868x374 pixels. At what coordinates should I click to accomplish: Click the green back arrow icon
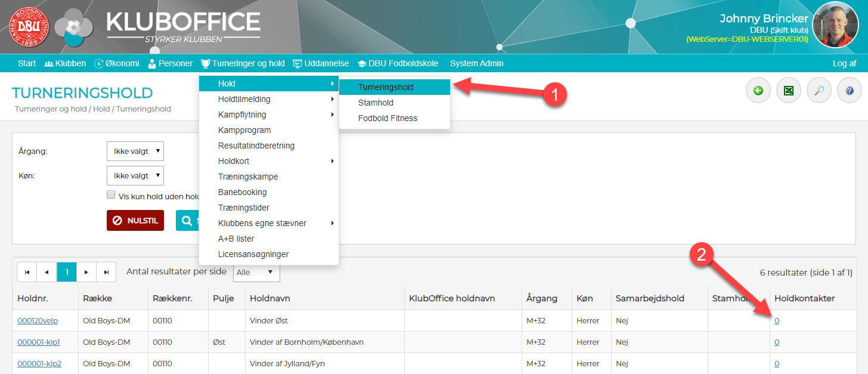pyautogui.click(x=758, y=91)
